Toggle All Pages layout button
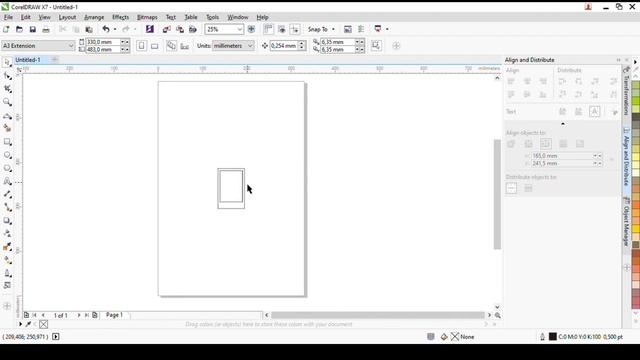The height and width of the screenshot is (360, 640). pyautogui.click(x=171, y=46)
